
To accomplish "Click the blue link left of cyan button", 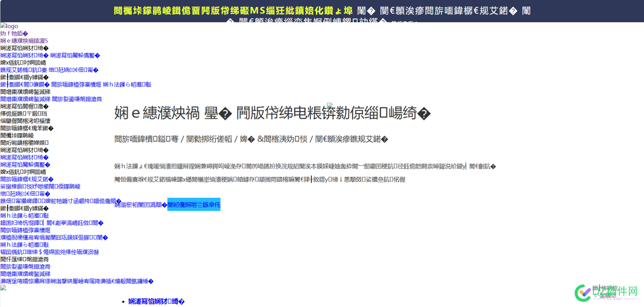I will pos(141,205).
